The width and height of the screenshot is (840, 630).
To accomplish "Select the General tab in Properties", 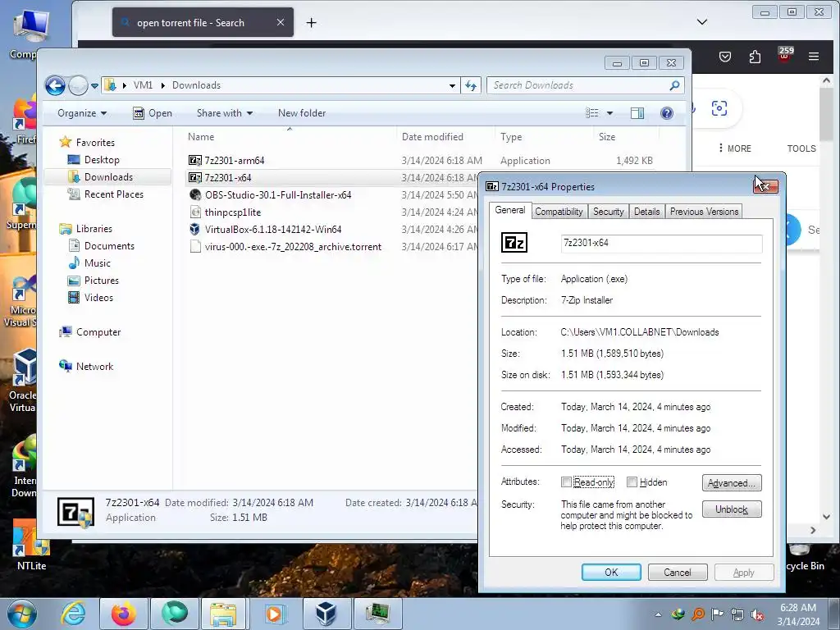I will coord(510,210).
